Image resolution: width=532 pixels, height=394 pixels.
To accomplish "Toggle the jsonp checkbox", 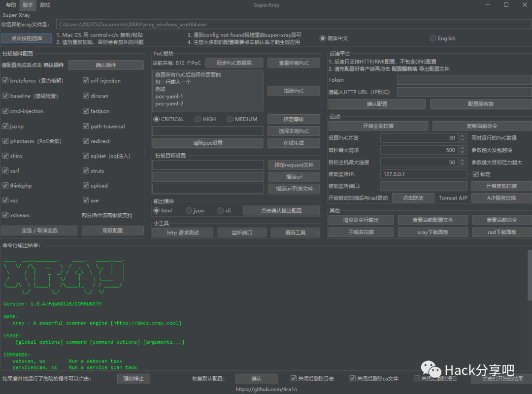I will coord(5,126).
